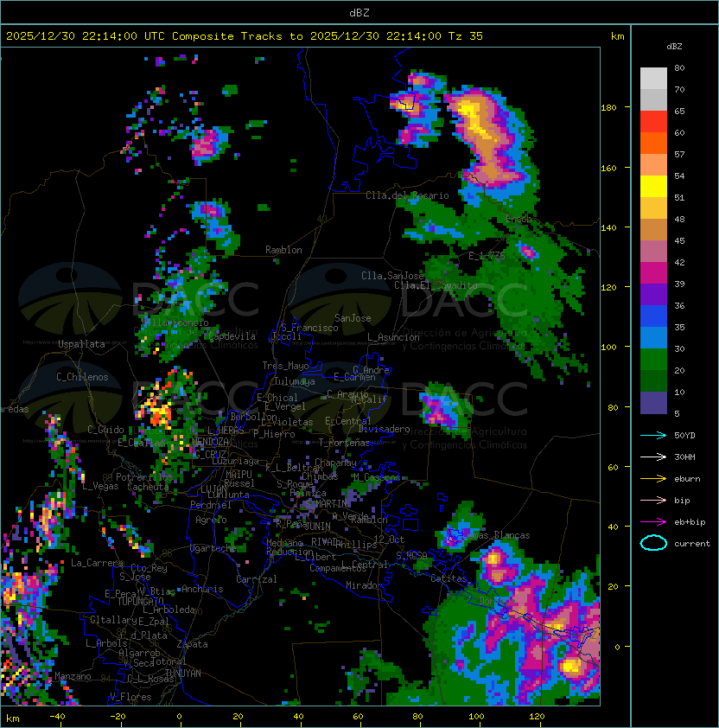Click the 'Carrizal' place label
Screen dimensions: 719x728
(257, 579)
